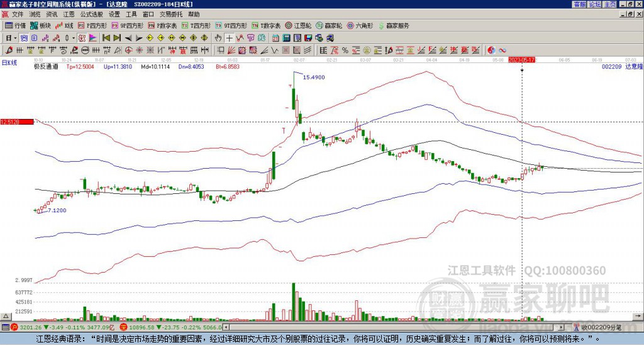The image size is (644, 345).
Task: Open the 浏览 menu
Action: pyautogui.click(x=35, y=14)
